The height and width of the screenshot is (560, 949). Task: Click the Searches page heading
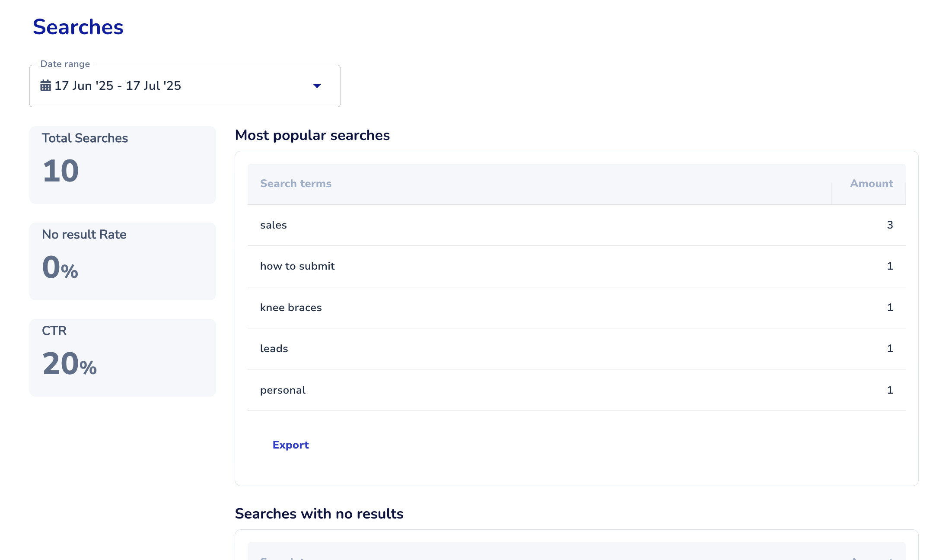[x=78, y=27]
